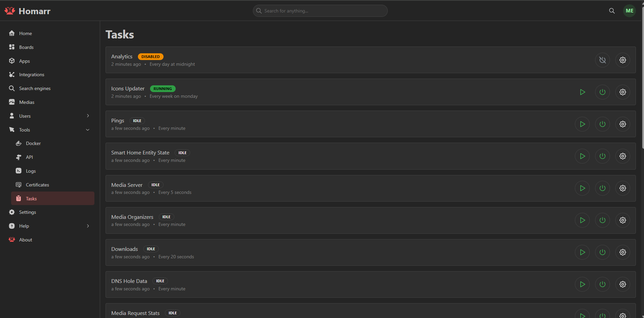
Task: Go to the Settings page
Action: pyautogui.click(x=27, y=212)
